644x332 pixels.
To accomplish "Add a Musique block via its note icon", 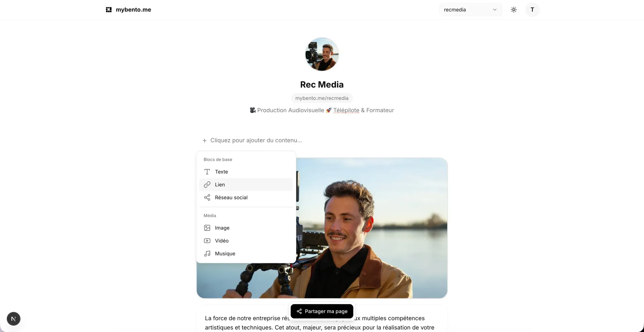I will [x=207, y=254].
